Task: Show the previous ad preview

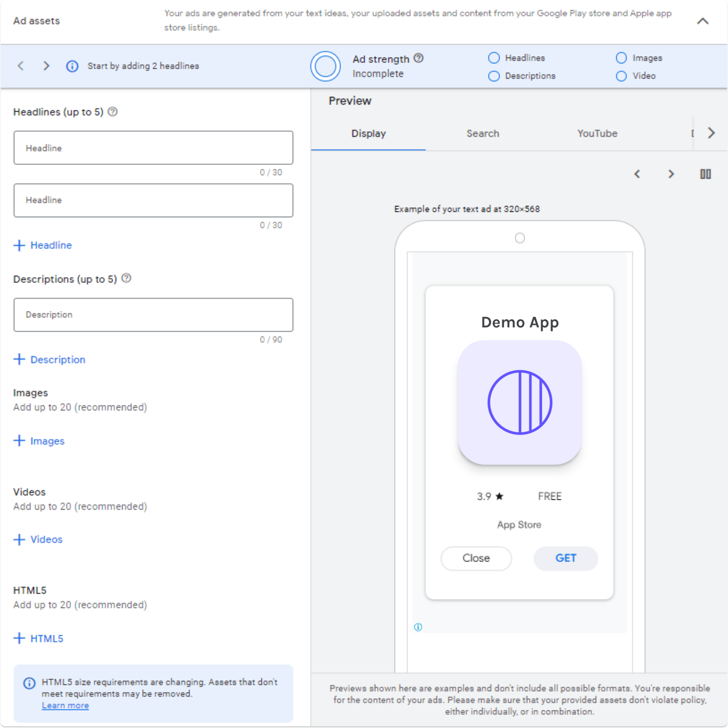Action: point(637,174)
